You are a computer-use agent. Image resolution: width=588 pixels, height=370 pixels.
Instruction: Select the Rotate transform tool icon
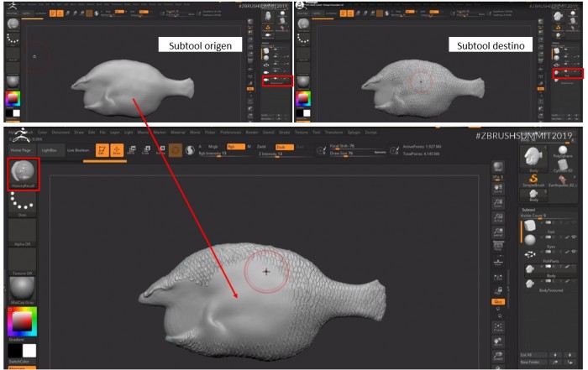(x=160, y=150)
